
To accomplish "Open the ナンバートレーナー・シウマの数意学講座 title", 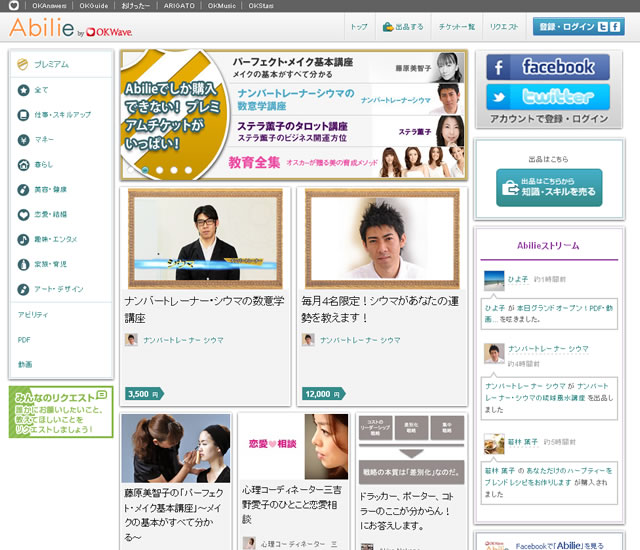I will pyautogui.click(x=204, y=309).
